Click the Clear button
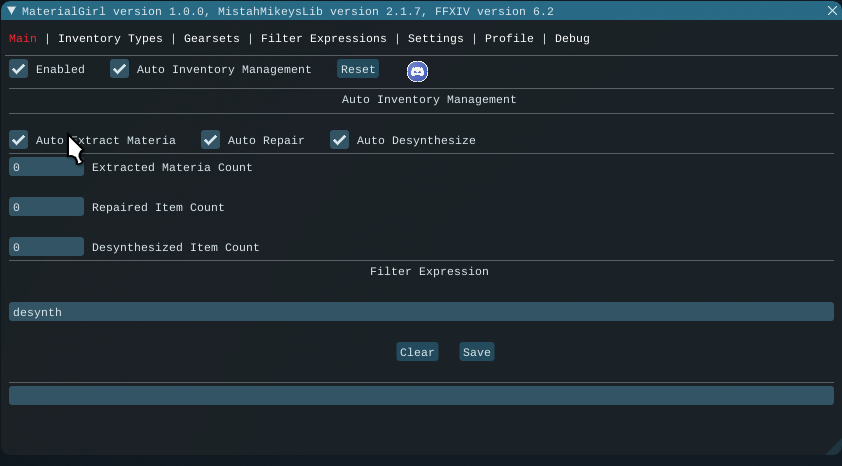The width and height of the screenshot is (842, 466). point(417,352)
